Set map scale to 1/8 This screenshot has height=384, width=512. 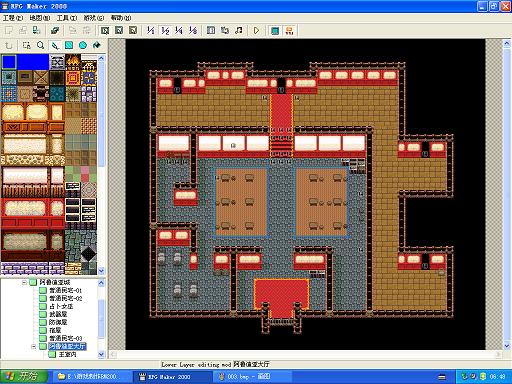(193, 31)
